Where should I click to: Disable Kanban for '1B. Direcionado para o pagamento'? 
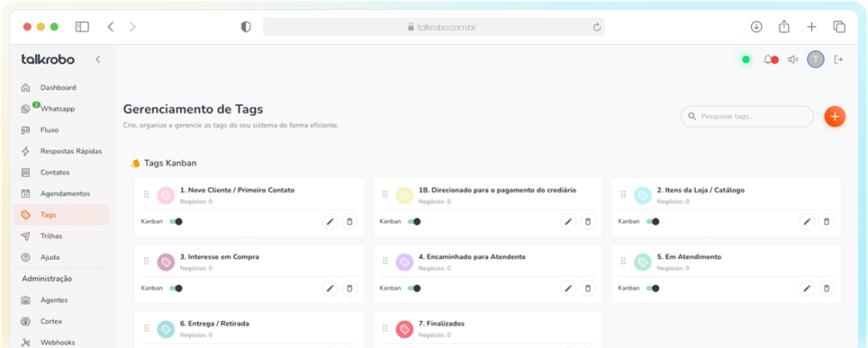[x=415, y=221]
